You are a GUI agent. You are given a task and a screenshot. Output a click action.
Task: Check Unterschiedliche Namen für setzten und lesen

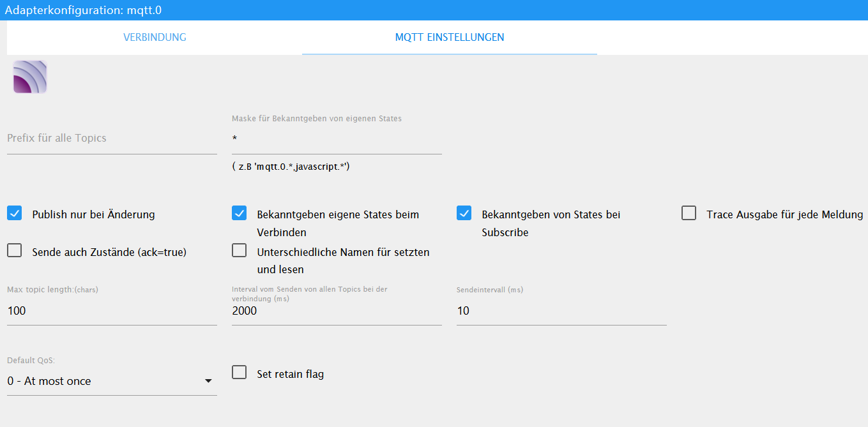click(x=240, y=250)
